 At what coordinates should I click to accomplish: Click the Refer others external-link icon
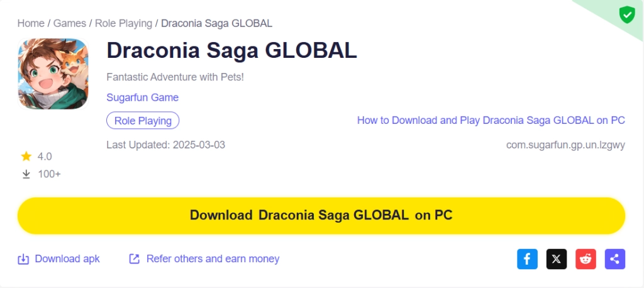[135, 259]
